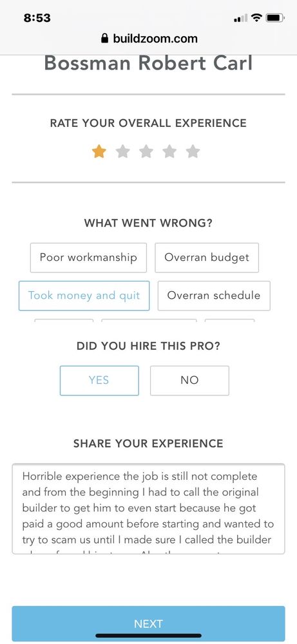Screen dimensions: 297x644
Task: Tap the Wi-Fi status icon
Action: (257, 17)
